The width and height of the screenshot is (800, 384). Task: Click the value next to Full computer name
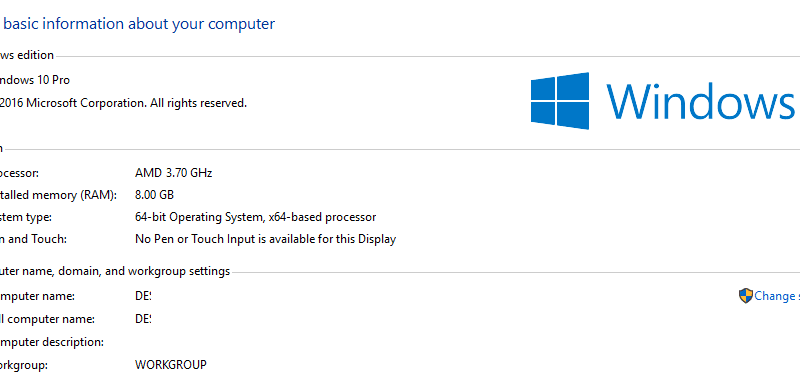(143, 319)
